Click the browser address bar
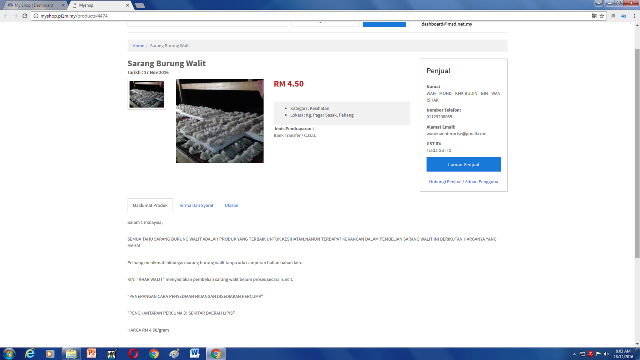Viewport: 640px width, 360px height. coord(310,16)
